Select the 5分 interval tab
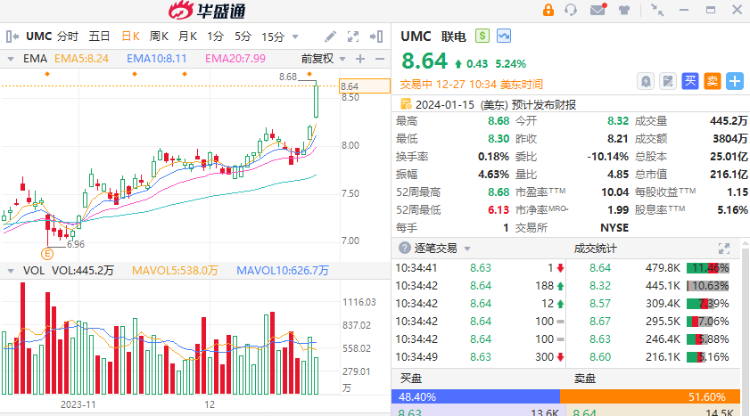 click(243, 36)
